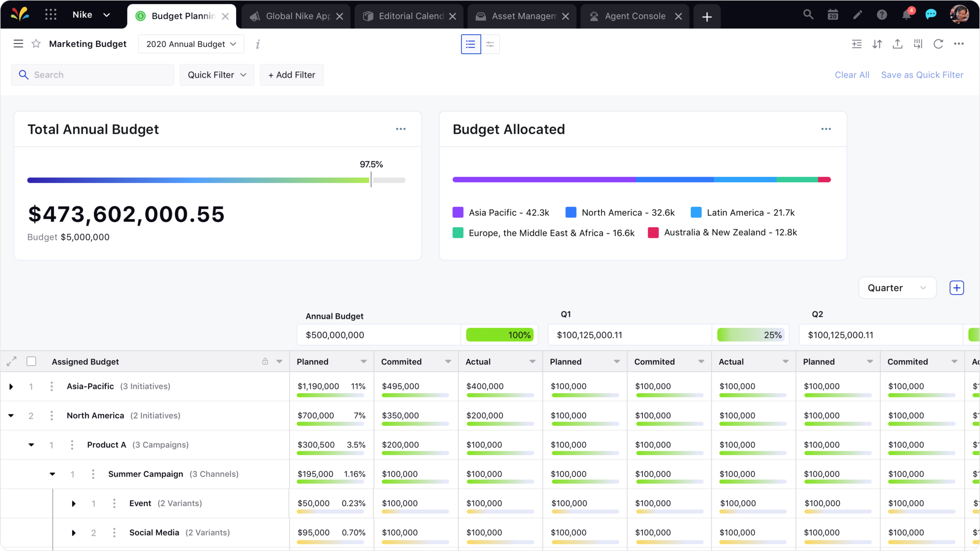This screenshot has width=980, height=551.
Task: Open the app launcher grid
Action: [x=51, y=15]
